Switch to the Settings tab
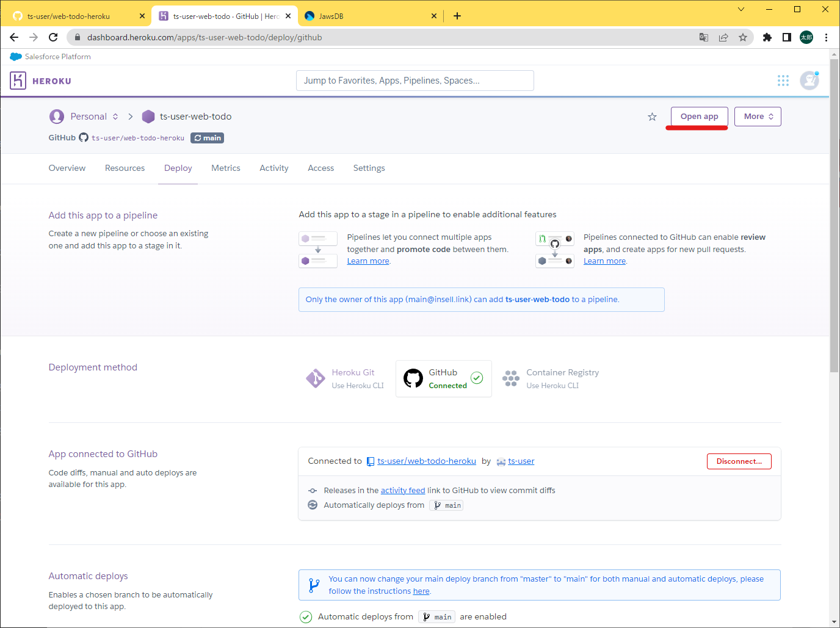The image size is (840, 628). [x=369, y=168]
